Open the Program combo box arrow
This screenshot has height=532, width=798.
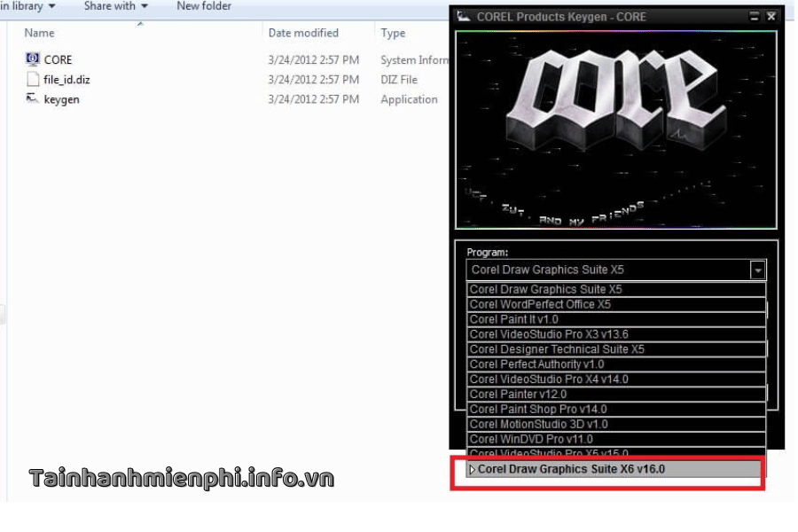(x=756, y=270)
